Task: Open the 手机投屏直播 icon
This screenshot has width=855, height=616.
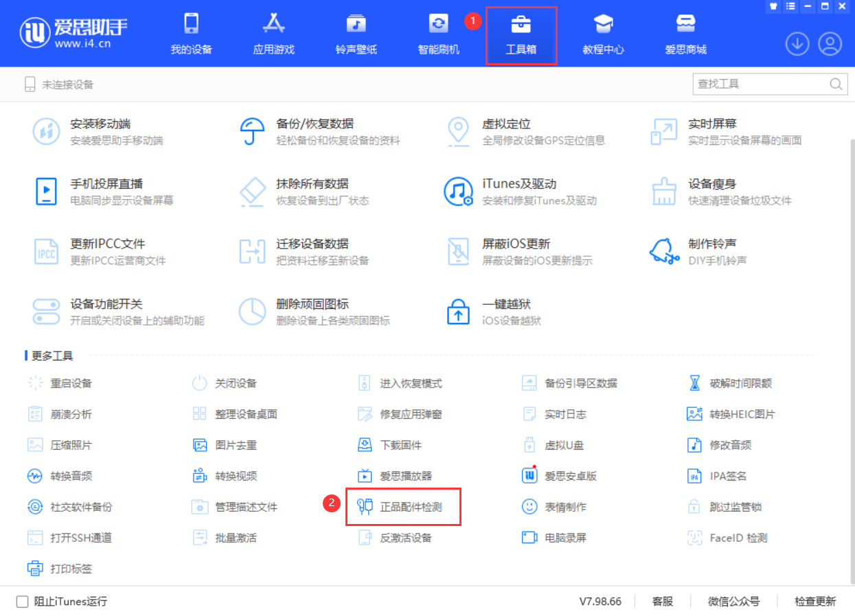Action: 47,191
